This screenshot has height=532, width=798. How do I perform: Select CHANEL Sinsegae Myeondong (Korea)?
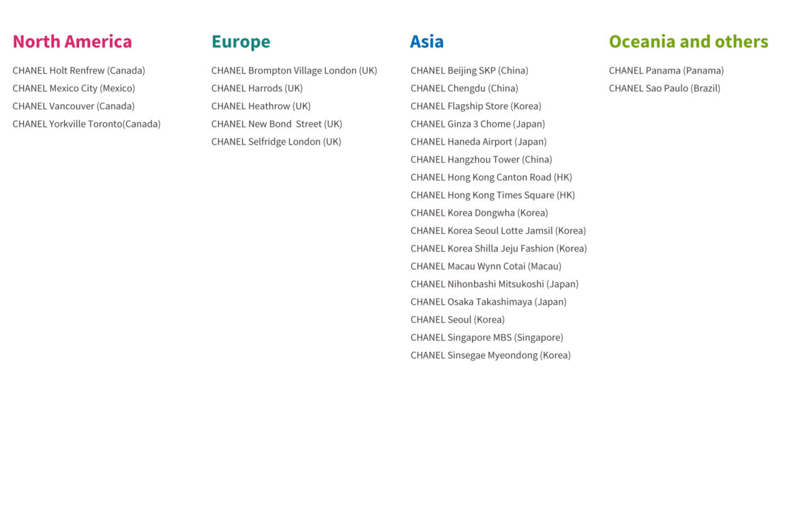(x=490, y=355)
